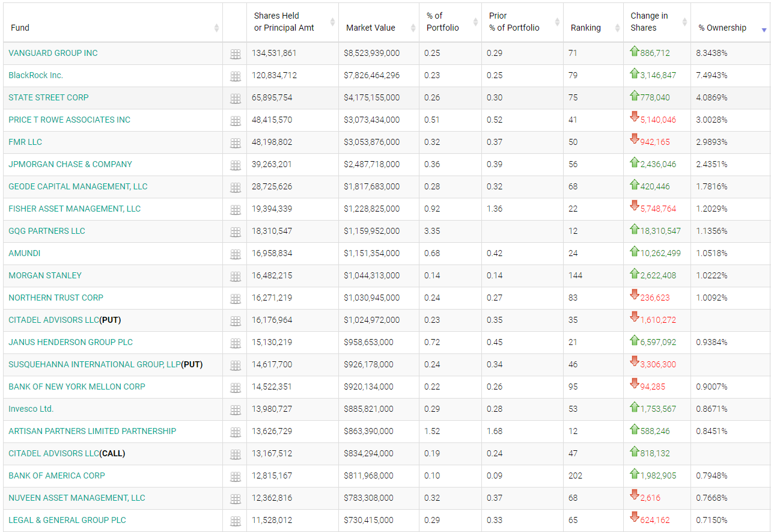Open grid icon for Amundi row

[x=235, y=254]
